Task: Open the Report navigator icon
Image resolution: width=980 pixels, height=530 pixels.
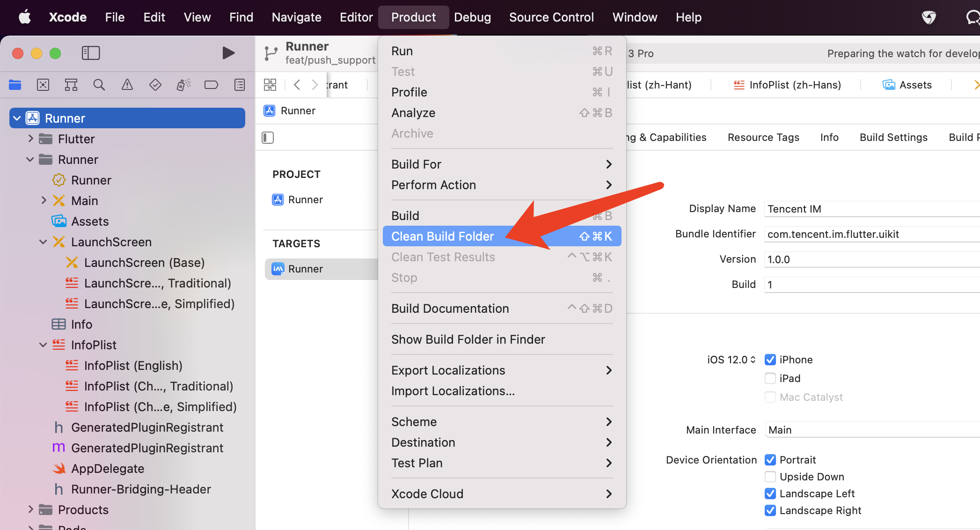Action: coord(239,85)
